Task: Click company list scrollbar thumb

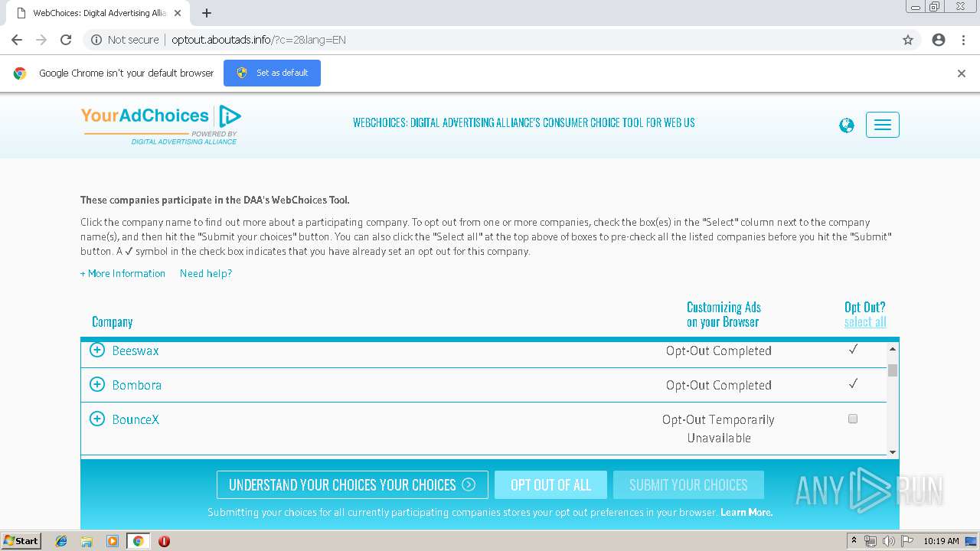Action: pyautogui.click(x=893, y=370)
